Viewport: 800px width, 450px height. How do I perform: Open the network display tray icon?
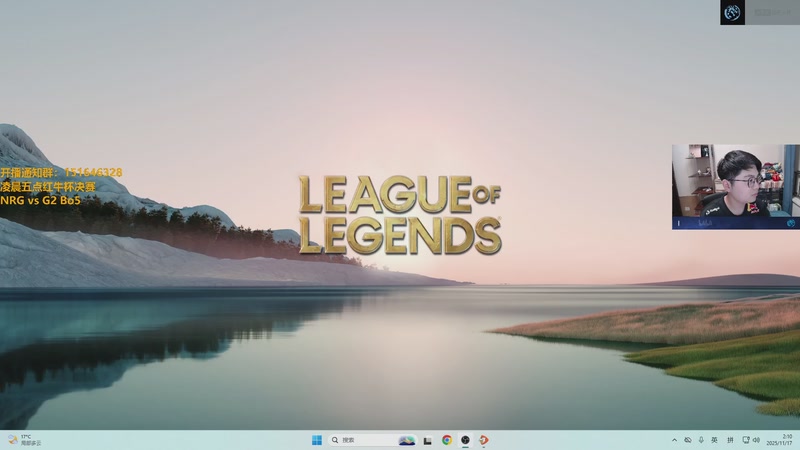tap(746, 440)
